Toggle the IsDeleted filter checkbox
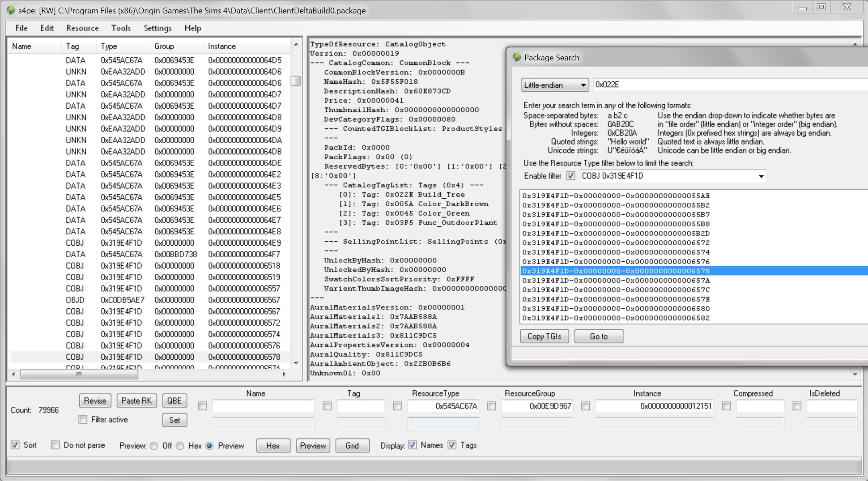868x481 pixels. [x=797, y=406]
